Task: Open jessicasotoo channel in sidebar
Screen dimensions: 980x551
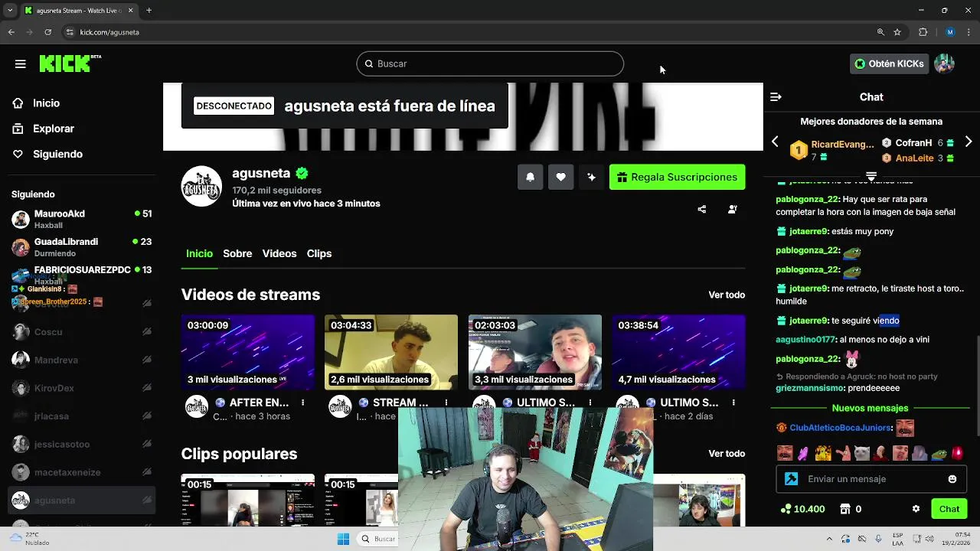Action: pos(81,445)
